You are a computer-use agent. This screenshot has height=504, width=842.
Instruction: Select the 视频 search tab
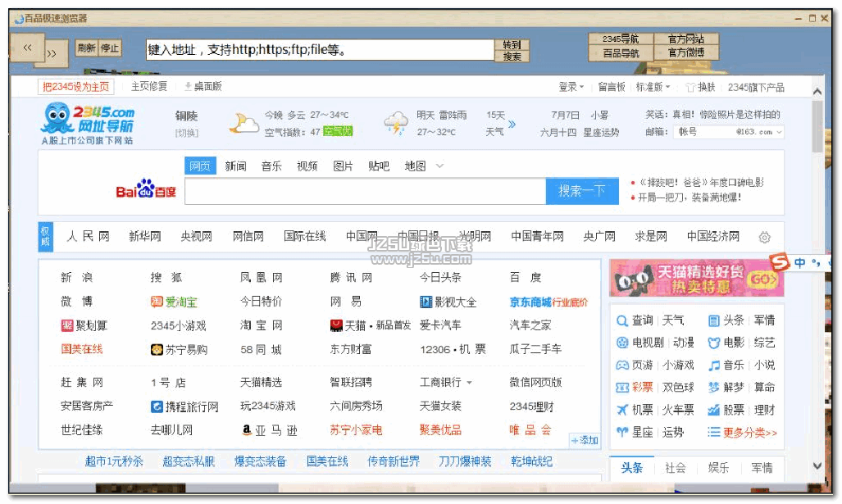(x=307, y=166)
